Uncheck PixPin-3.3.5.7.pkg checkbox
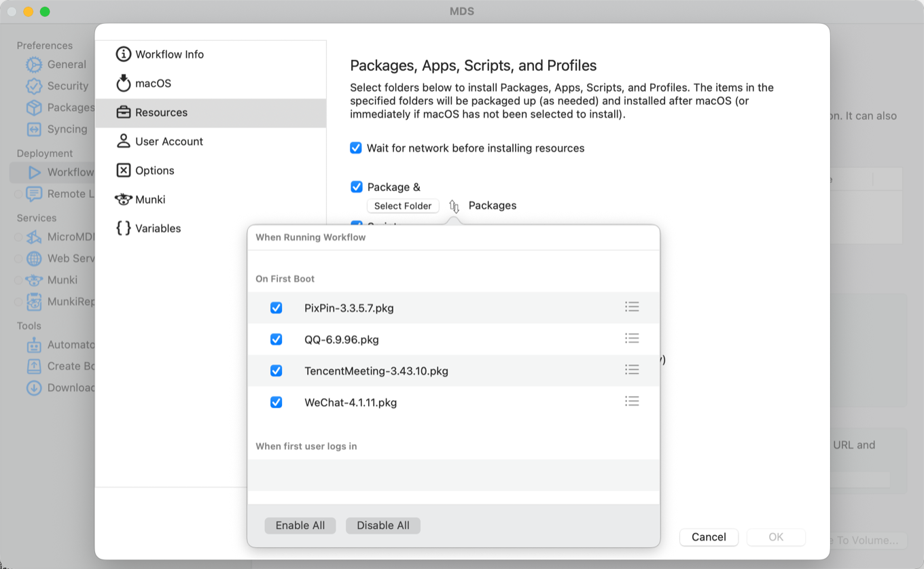Viewport: 924px width, 569px height. 276,308
